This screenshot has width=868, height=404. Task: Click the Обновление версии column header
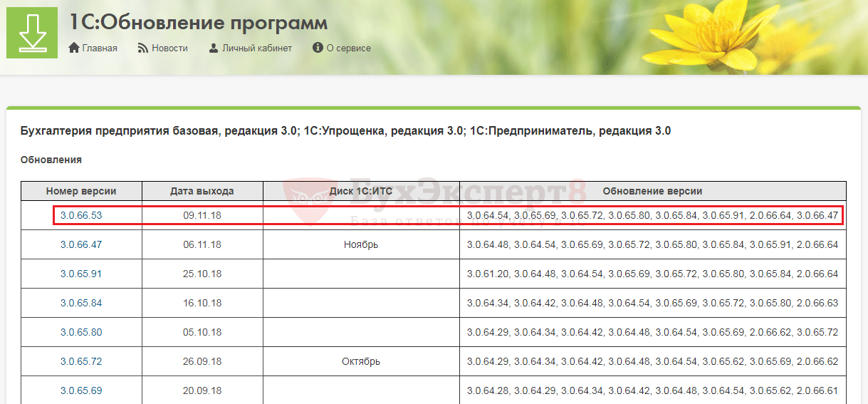(652, 191)
